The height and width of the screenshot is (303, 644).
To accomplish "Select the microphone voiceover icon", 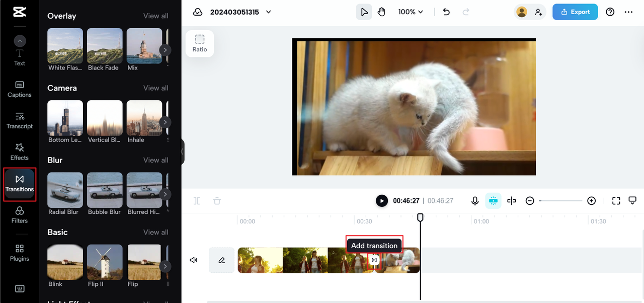I will click(x=474, y=200).
